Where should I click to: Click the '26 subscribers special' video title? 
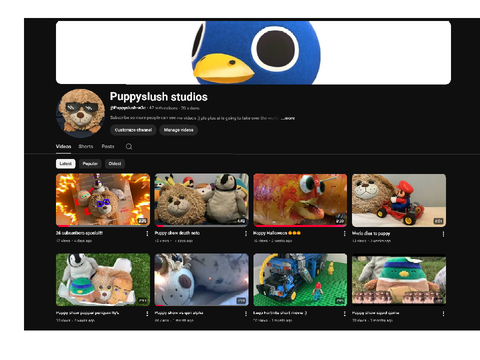point(79,233)
